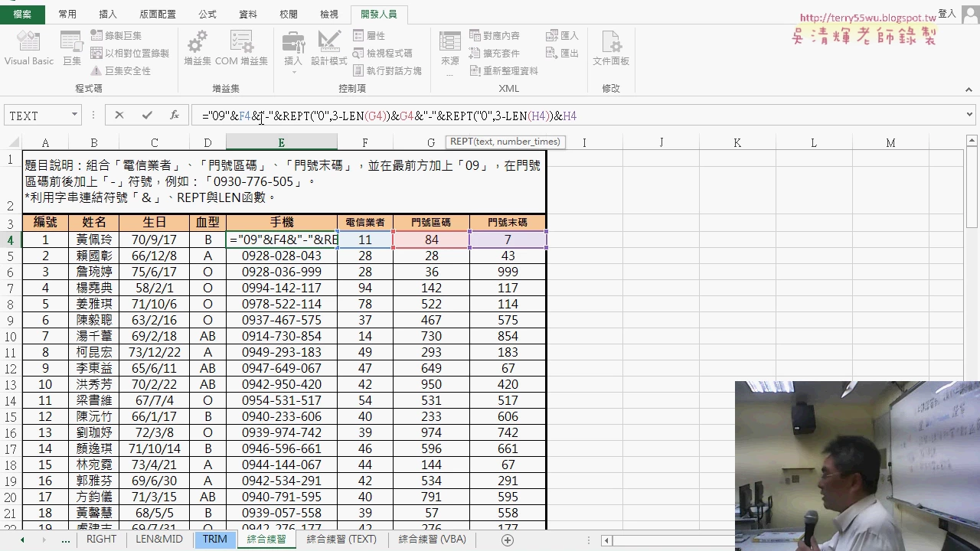Click horizontal scrollbar left arrow
Viewport: 980px width, 551px height.
pos(606,540)
